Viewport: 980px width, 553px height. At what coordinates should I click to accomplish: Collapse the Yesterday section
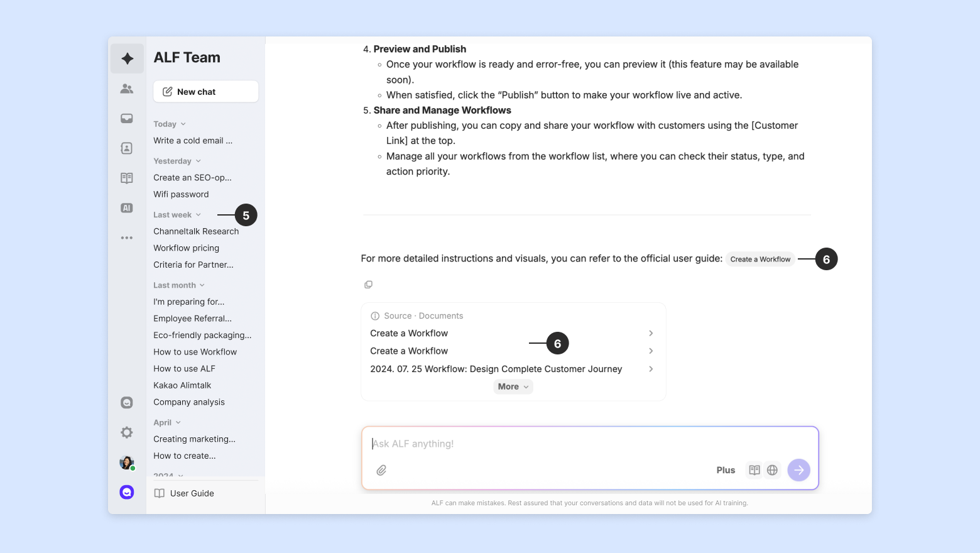click(x=177, y=161)
